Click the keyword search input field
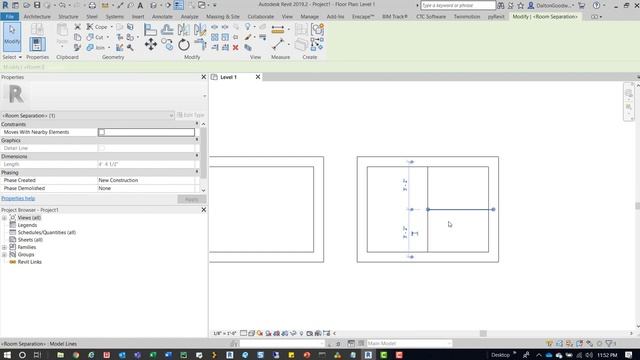Viewport: 640px width, 360px height. coord(458,5)
